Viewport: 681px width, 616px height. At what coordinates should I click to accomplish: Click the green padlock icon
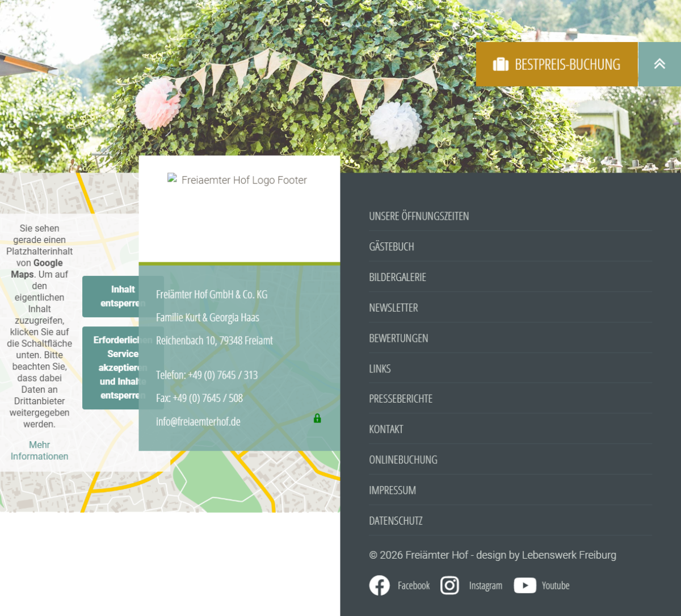click(317, 418)
